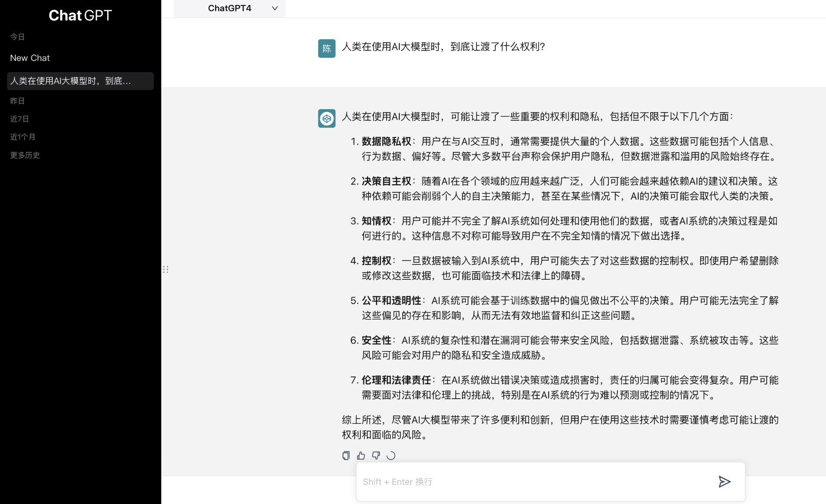Click the bold heading 伦理和法律责任
The width and height of the screenshot is (826, 504).
click(396, 380)
